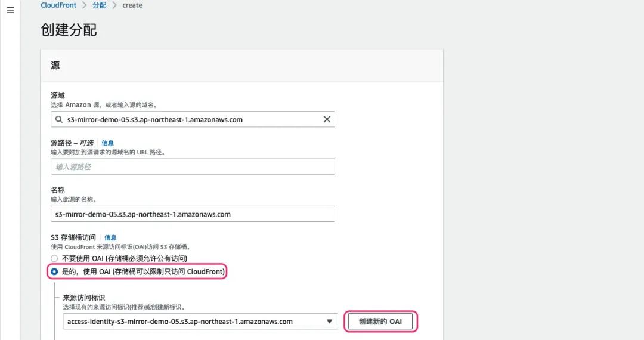Select the 不要使用 OAI radio option

point(54,258)
